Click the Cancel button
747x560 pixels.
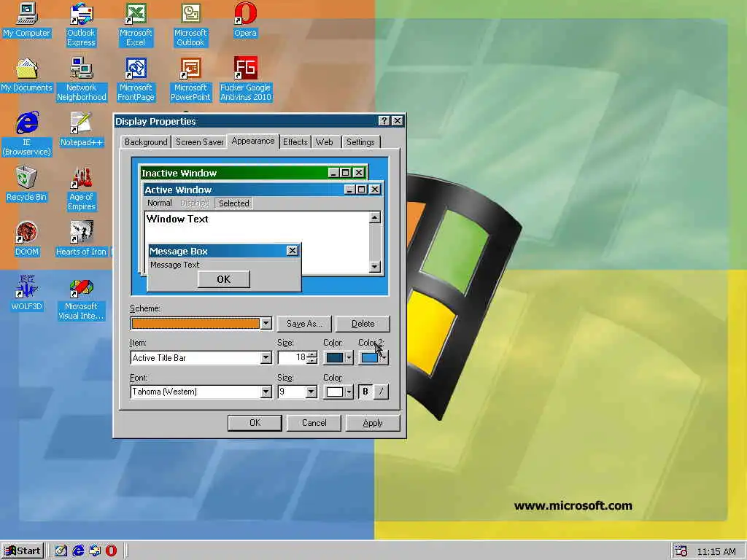314,423
